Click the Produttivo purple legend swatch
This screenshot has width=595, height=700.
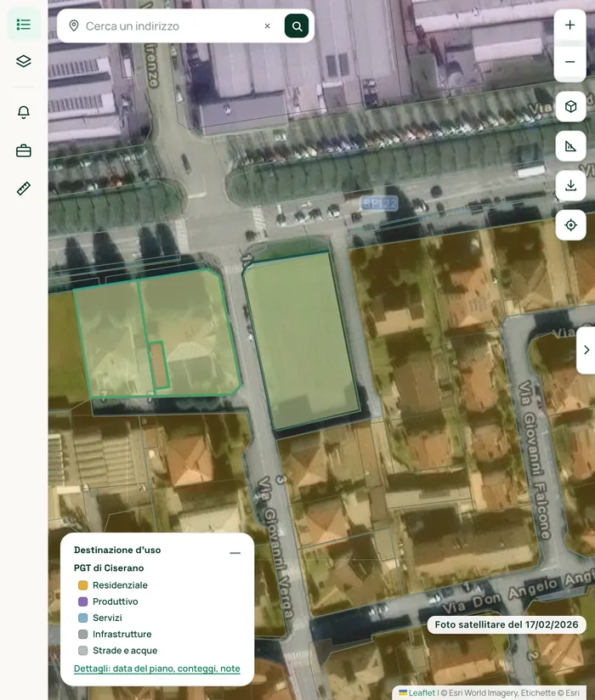82,601
